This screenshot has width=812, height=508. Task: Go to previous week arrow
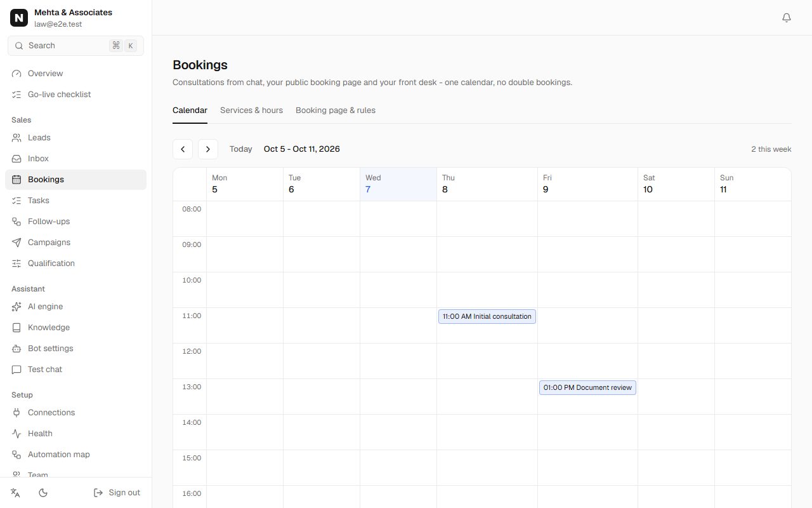[x=183, y=149]
